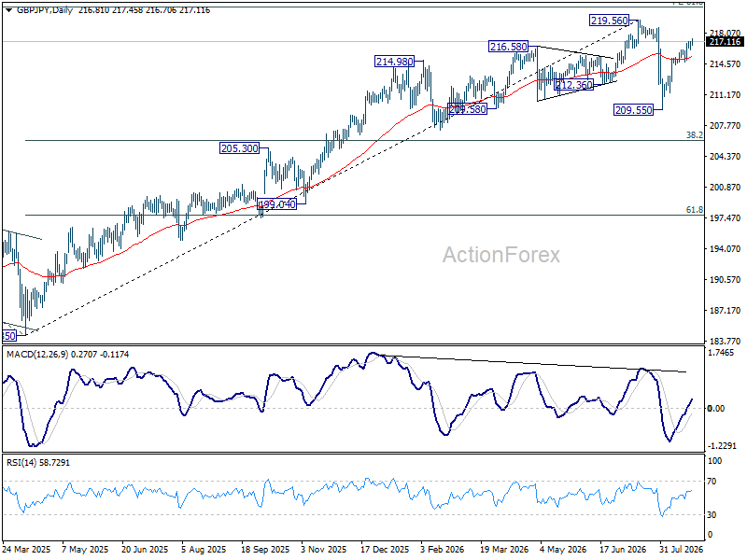Expand the GBPJPY chart dropdown triangle

(x=8, y=10)
